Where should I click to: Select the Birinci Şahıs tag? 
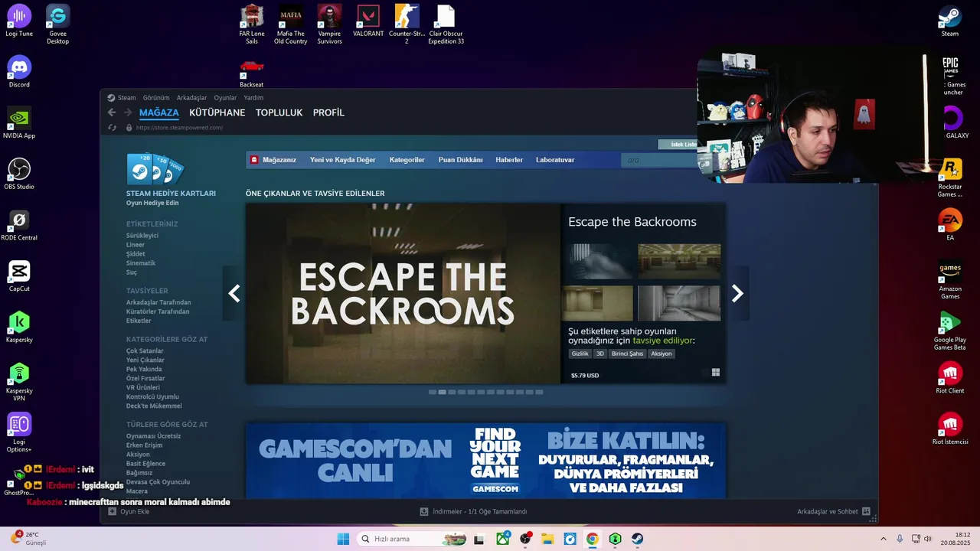[627, 354]
